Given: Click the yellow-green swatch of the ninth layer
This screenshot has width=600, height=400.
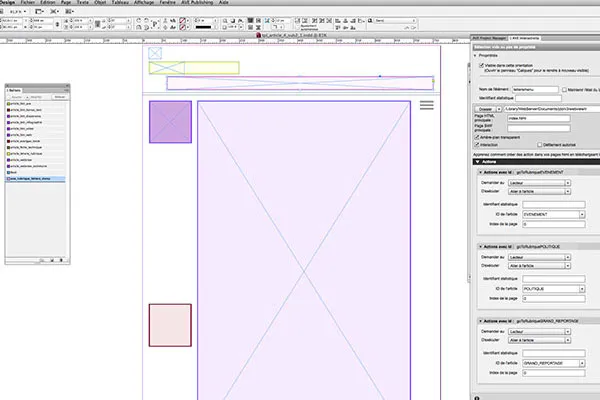Looking at the screenshot, I should 8,154.
